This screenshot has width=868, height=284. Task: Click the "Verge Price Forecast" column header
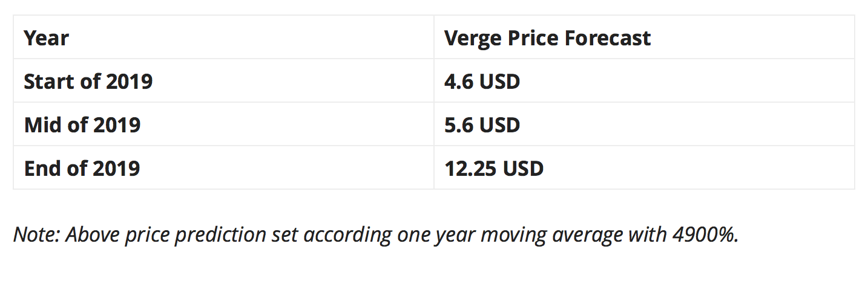pyautogui.click(x=547, y=38)
